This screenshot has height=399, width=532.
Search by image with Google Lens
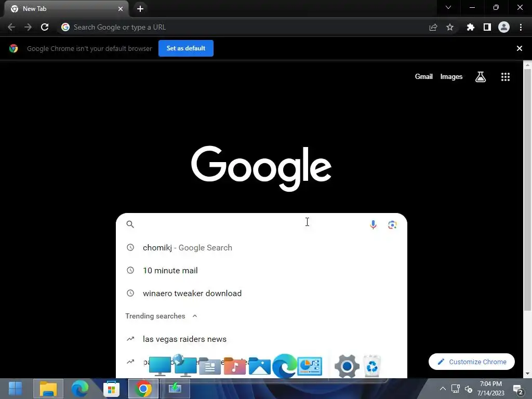point(393,224)
